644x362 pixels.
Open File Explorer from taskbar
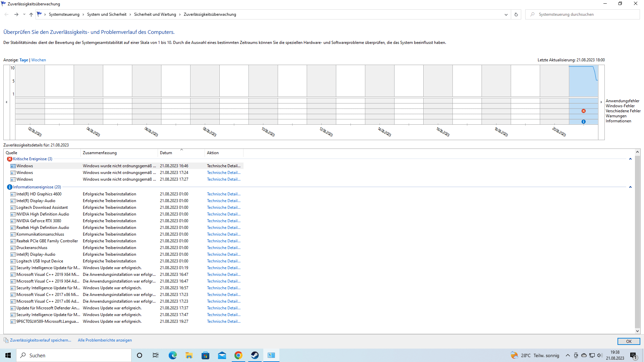coord(189,355)
